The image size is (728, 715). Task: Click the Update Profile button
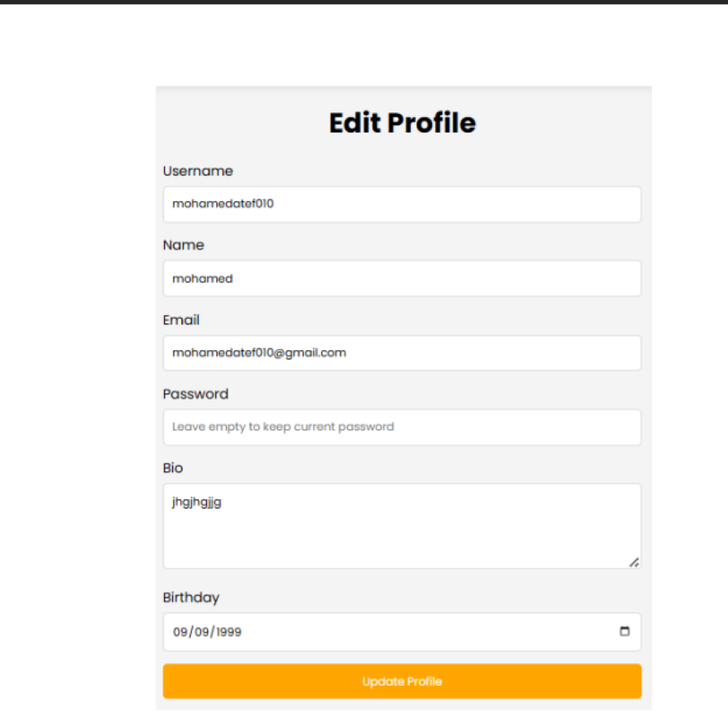tap(402, 681)
